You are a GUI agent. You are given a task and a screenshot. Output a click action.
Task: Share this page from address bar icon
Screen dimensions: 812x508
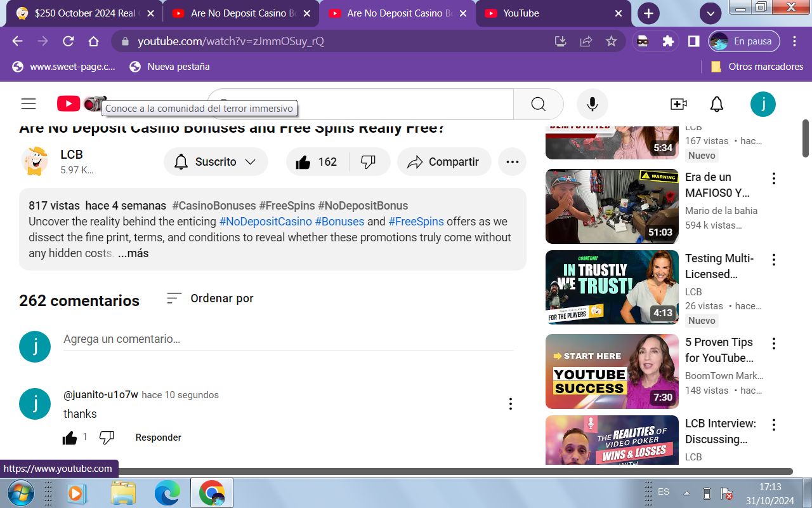(586, 41)
